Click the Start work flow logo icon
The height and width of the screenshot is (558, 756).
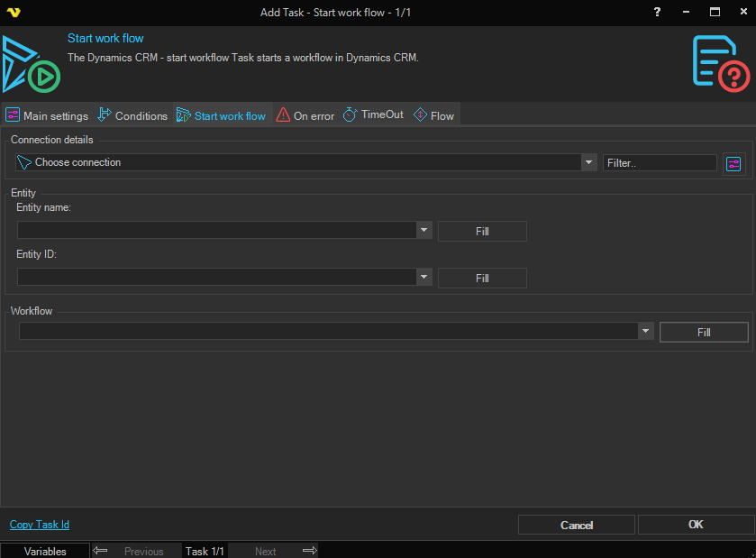[30, 64]
